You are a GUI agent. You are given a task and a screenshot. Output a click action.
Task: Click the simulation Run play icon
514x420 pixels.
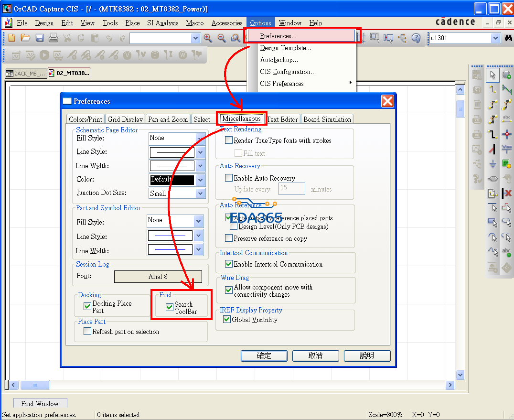pos(44,55)
